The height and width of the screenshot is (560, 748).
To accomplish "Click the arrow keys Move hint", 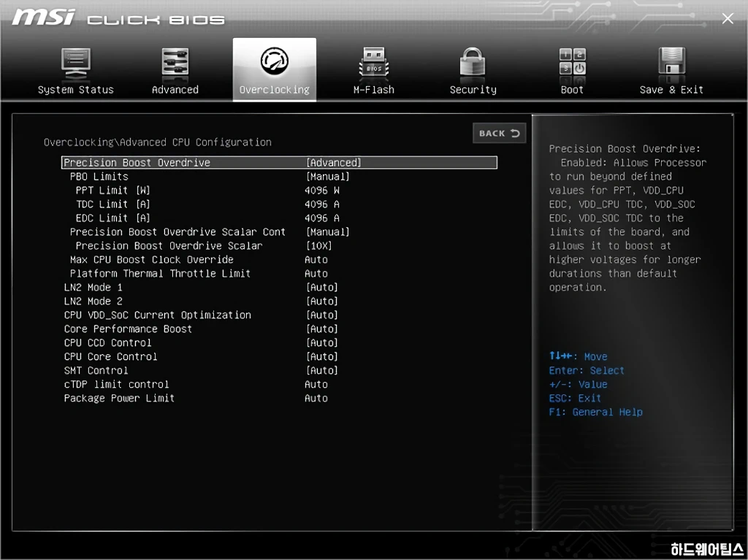I will click(x=579, y=356).
